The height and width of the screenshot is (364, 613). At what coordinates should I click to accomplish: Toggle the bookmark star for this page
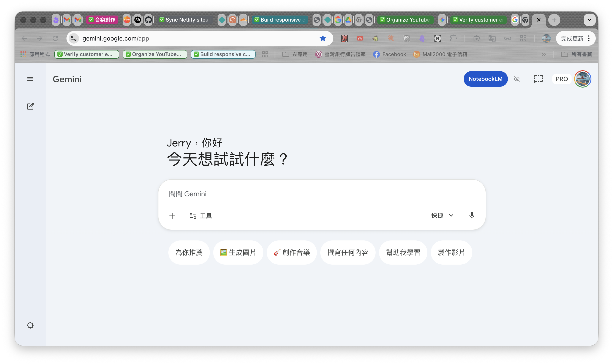point(322,39)
